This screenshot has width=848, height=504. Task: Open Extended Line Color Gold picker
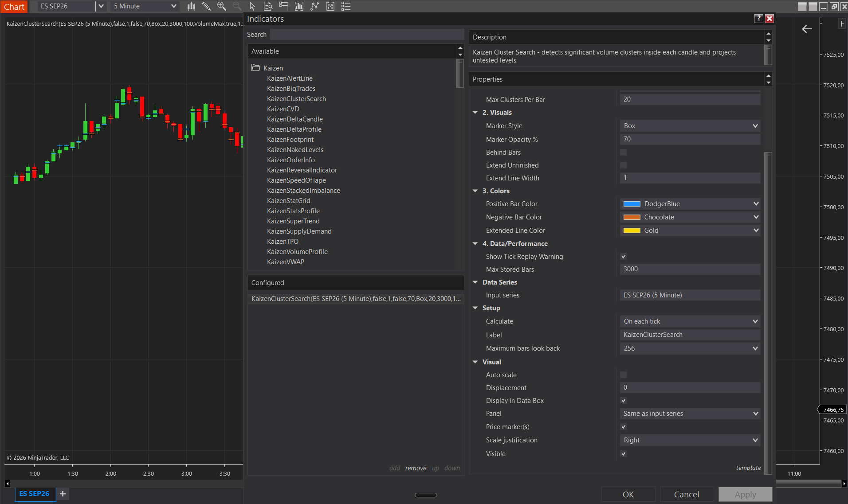[x=690, y=231]
